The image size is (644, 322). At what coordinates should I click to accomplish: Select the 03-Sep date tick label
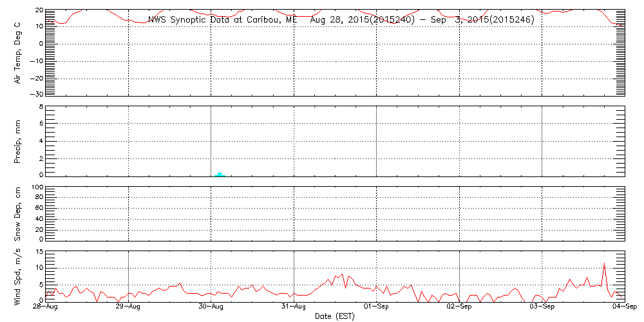(x=542, y=308)
